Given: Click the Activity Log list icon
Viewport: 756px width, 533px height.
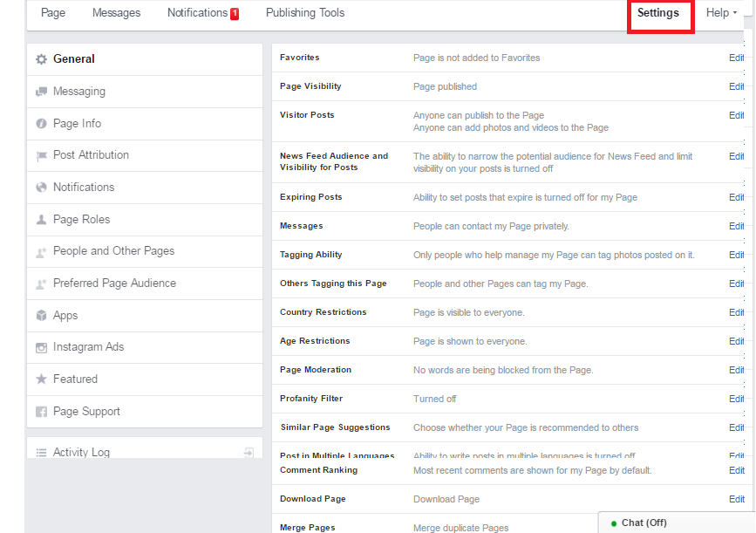Looking at the screenshot, I should point(42,453).
